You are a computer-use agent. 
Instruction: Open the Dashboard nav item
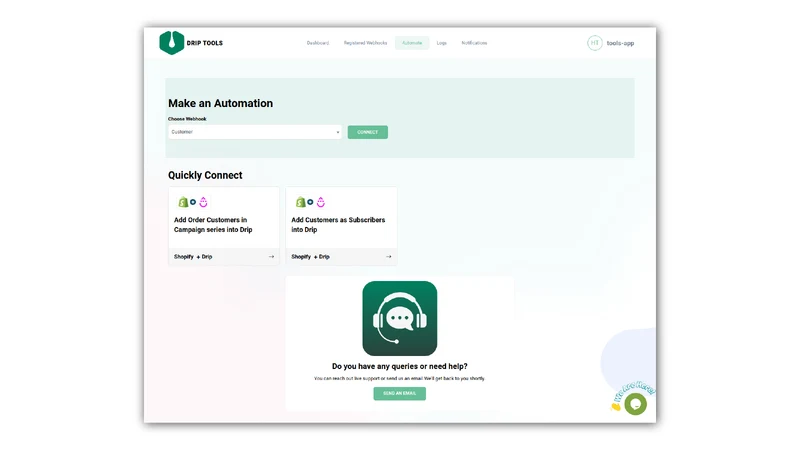318,43
